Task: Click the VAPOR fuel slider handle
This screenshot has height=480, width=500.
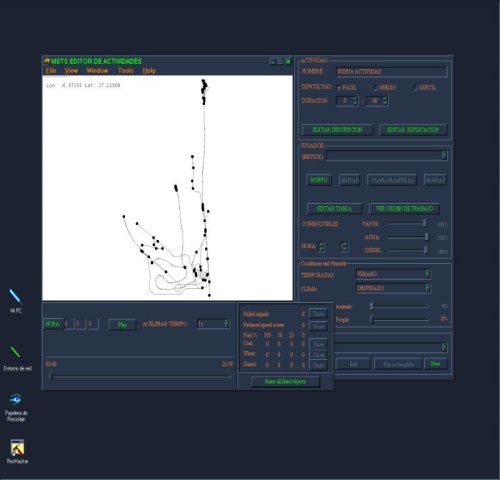Action: pos(424,223)
